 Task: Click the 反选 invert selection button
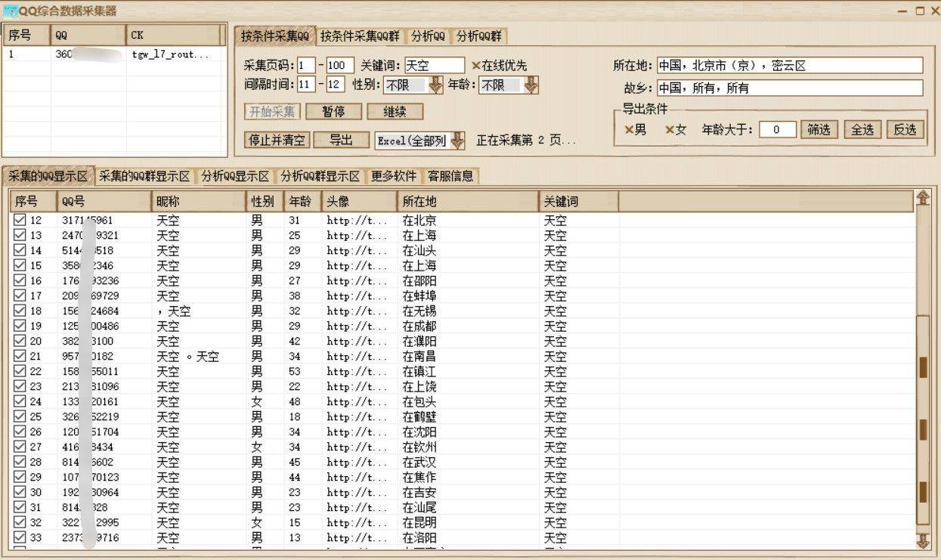pyautogui.click(x=905, y=130)
